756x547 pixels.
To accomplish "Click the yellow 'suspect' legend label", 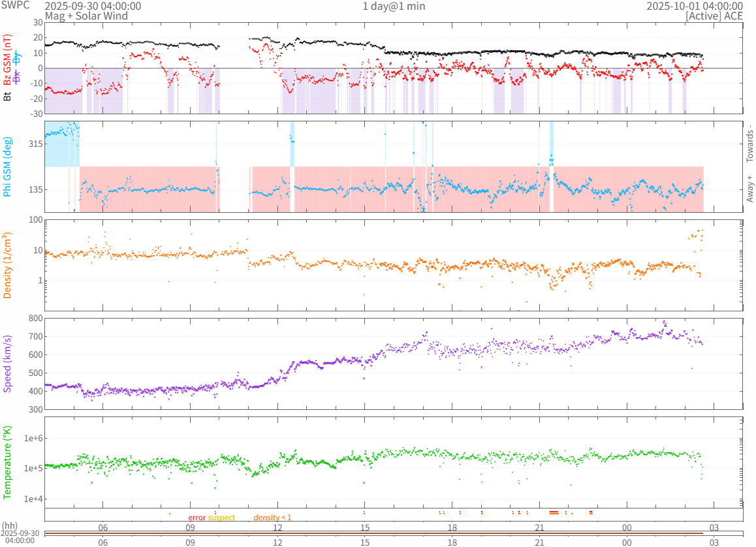I will (221, 518).
